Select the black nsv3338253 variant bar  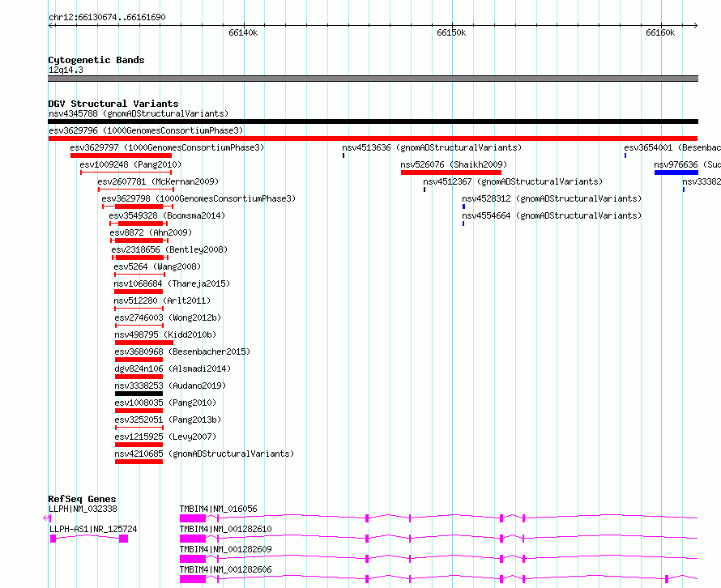click(x=139, y=394)
